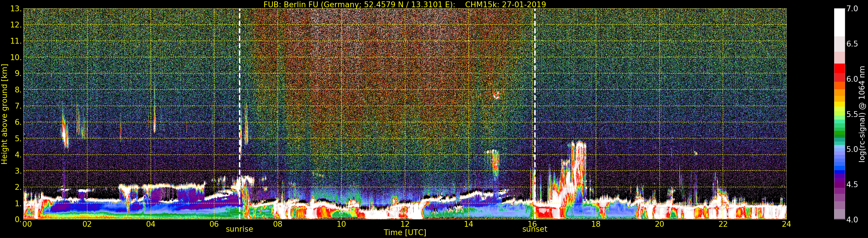Click the '9.' tick on the height axis
Screen dimensions: 868x238
tap(18, 73)
